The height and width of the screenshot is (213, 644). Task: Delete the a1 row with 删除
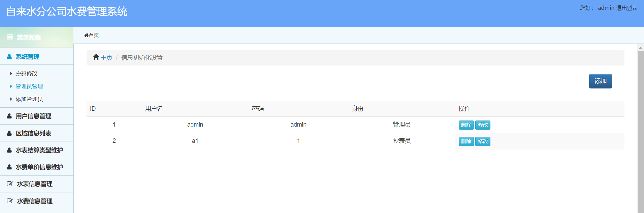(466, 141)
